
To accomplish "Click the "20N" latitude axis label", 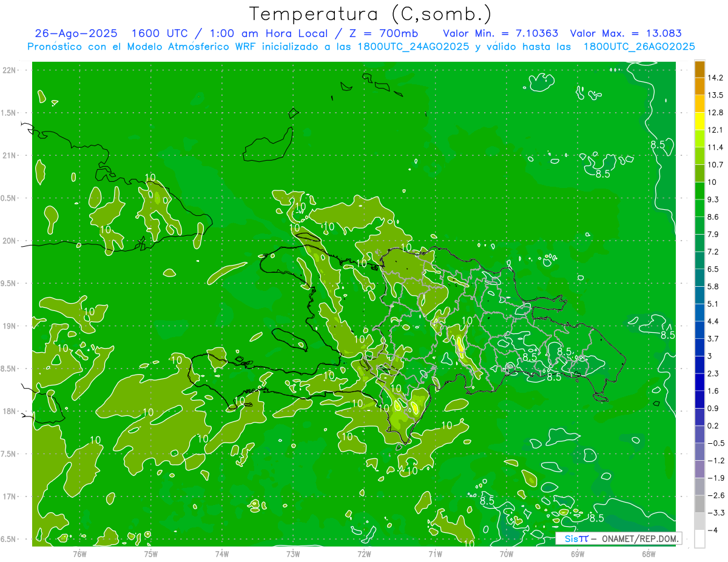I will pos(10,241).
